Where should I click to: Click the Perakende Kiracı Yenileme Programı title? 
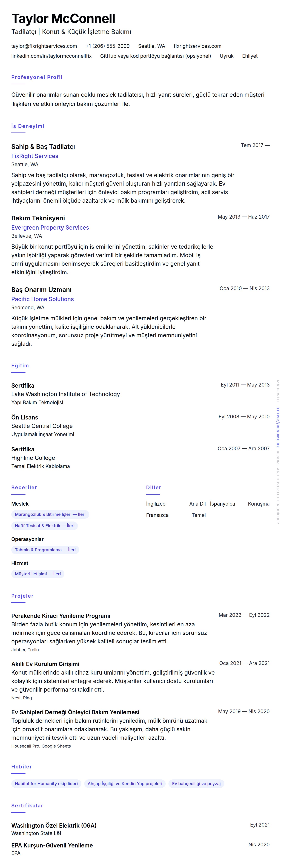coord(61,616)
